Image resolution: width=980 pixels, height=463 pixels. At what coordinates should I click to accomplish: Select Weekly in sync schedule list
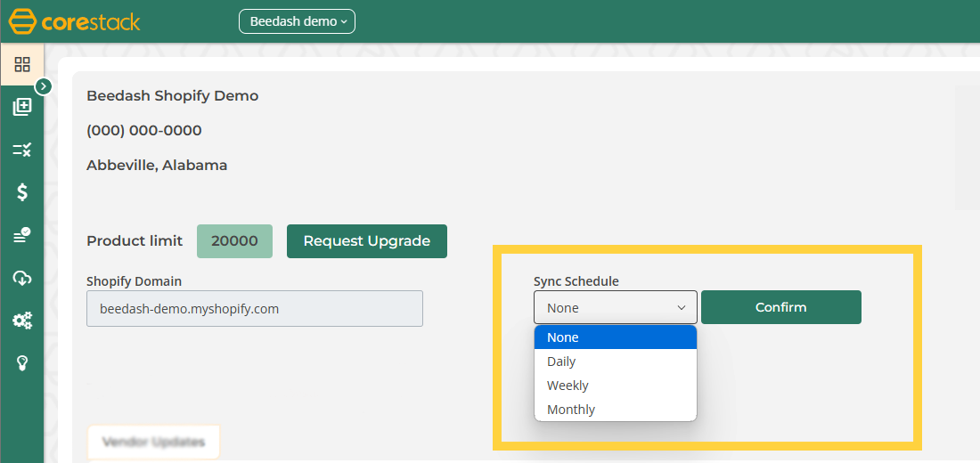click(x=616, y=386)
